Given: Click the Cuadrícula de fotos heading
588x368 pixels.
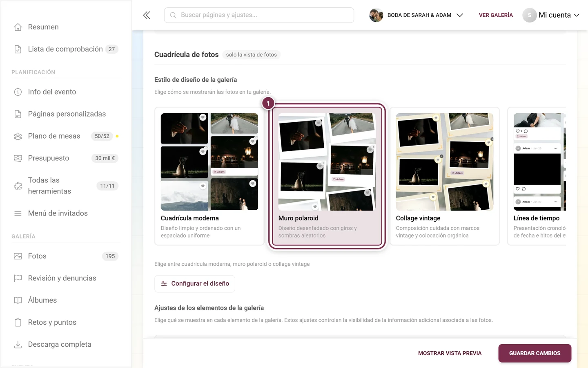Looking at the screenshot, I should pyautogui.click(x=187, y=55).
